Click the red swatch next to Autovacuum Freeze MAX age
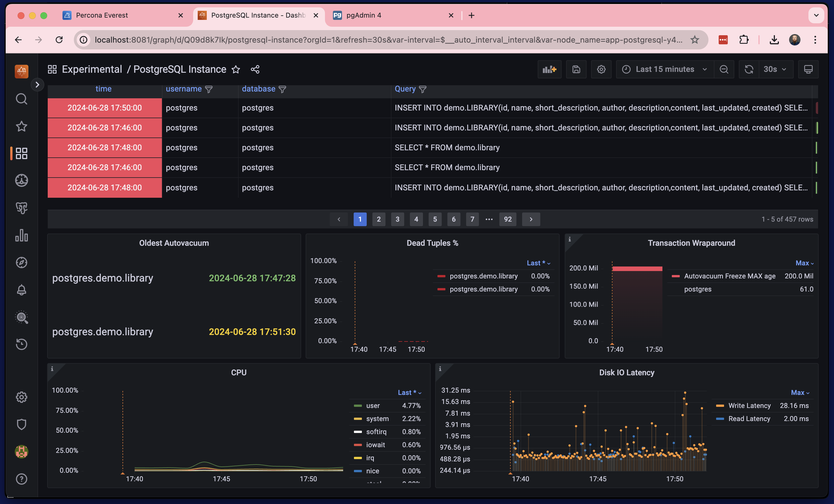This screenshot has width=834, height=504. coord(675,276)
